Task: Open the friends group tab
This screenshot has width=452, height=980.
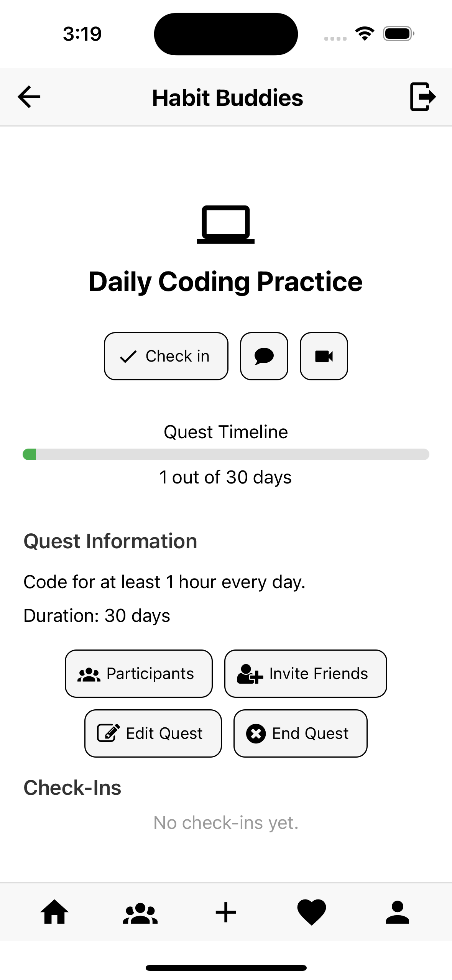Action: tap(140, 913)
